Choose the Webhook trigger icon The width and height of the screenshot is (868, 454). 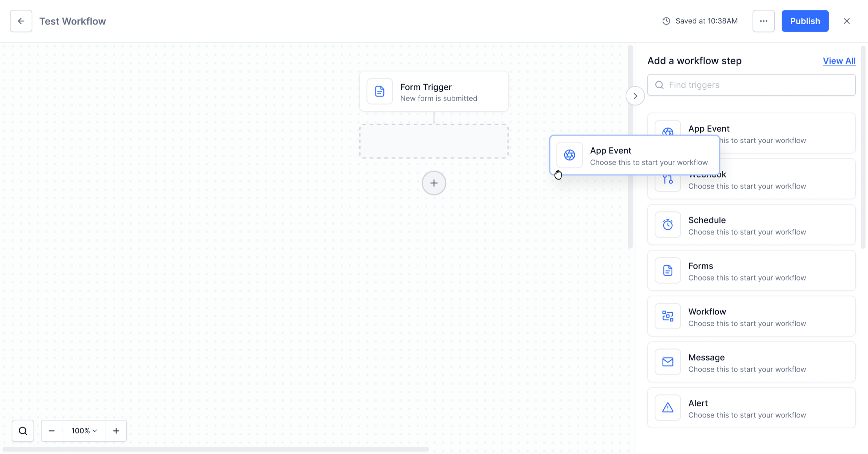668,179
